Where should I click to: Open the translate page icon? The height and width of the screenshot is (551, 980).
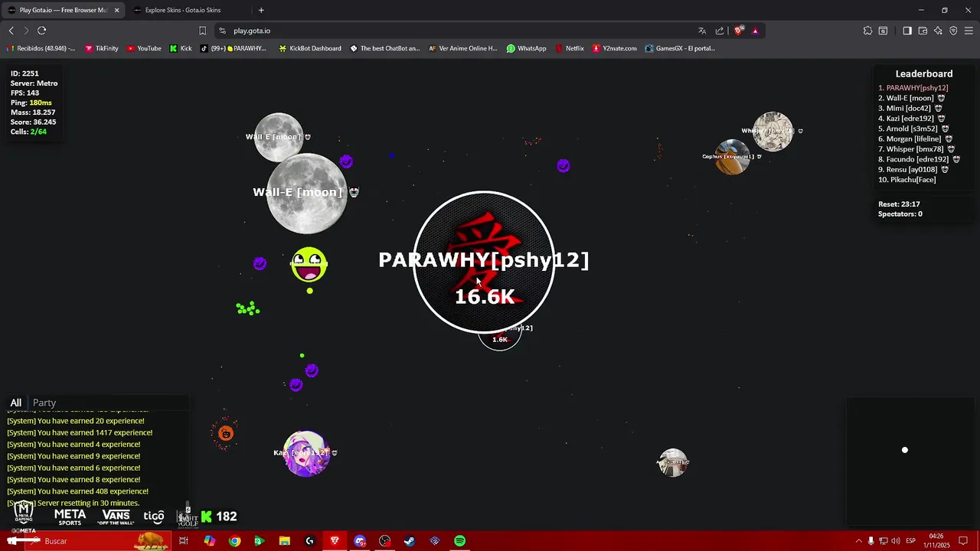702,31
